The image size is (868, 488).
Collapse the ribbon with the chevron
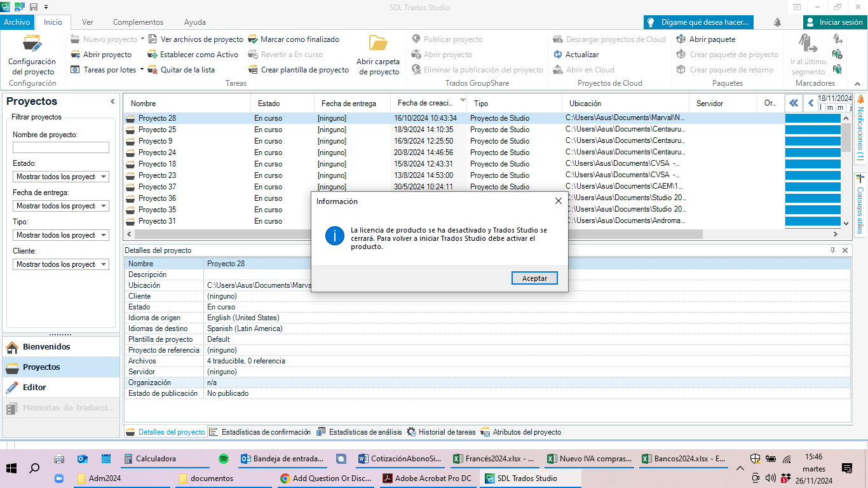click(x=857, y=83)
